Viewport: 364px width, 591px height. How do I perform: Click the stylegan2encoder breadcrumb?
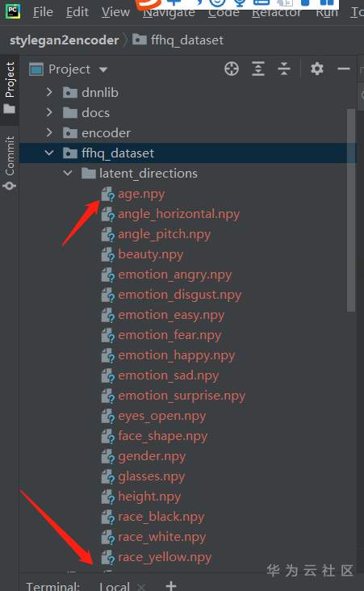(x=64, y=40)
